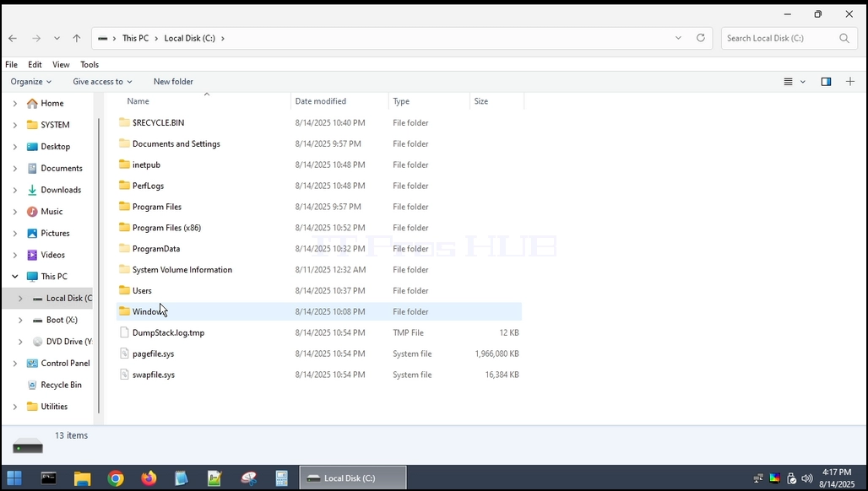
Task: Open the address bar history dropdown
Action: pyautogui.click(x=678, y=38)
